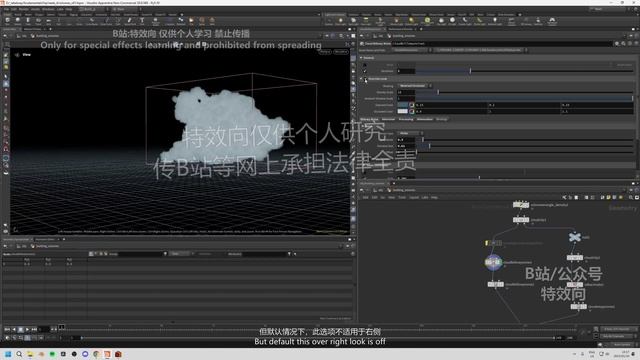This screenshot has height=360, width=640.
Task: Open Windows Start menu
Action: tap(8, 354)
